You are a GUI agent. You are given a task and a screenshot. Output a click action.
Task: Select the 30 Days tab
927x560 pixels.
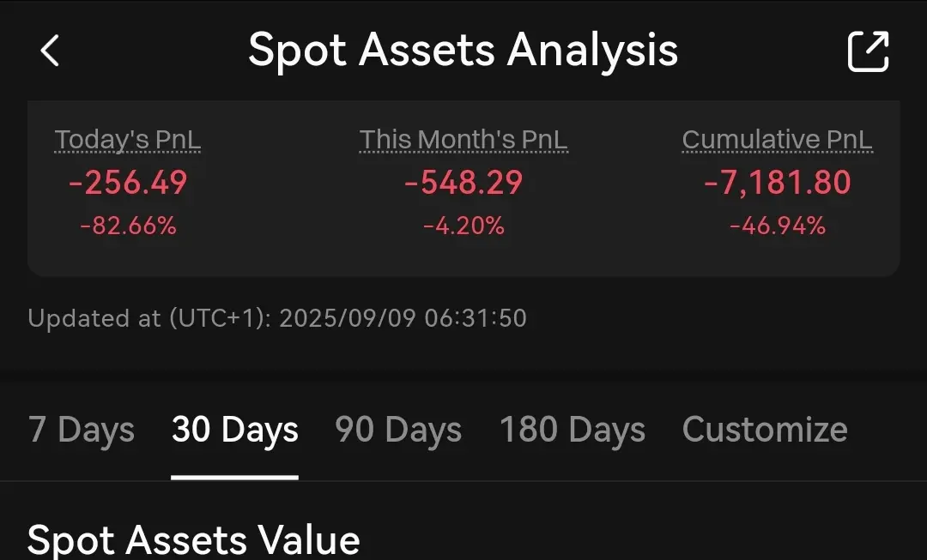(x=234, y=430)
